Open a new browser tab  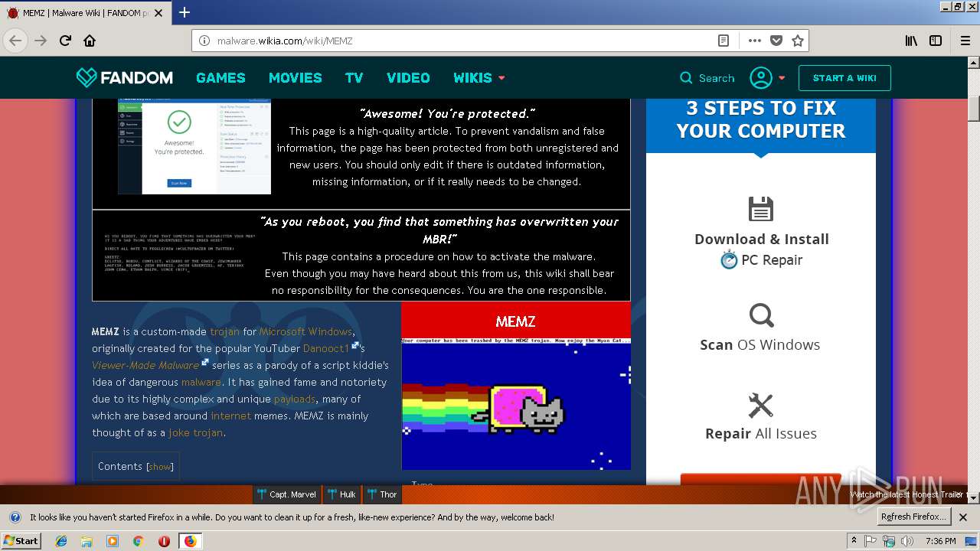[185, 12]
